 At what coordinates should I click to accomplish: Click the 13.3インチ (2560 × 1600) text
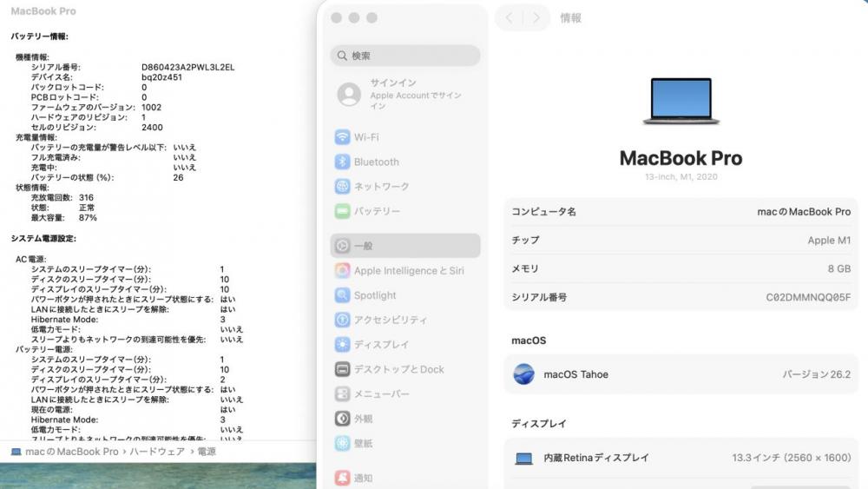click(792, 458)
